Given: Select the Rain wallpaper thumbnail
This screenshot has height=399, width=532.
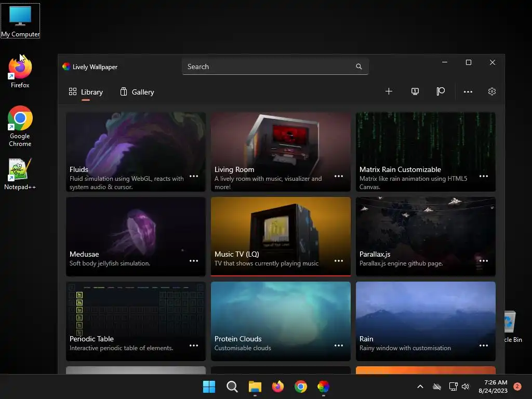Looking at the screenshot, I should pyautogui.click(x=425, y=321).
